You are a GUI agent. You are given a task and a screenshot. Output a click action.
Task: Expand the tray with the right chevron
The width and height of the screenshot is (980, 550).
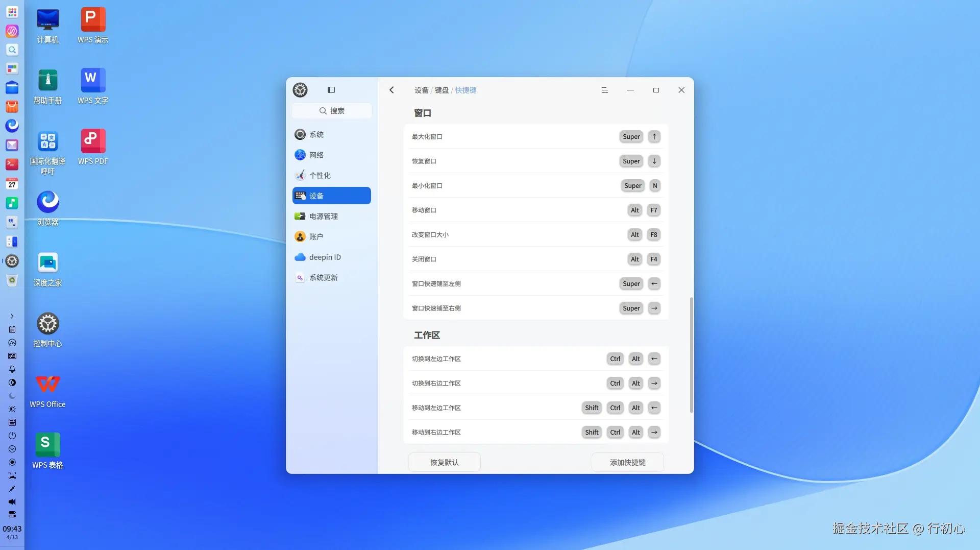(x=12, y=316)
